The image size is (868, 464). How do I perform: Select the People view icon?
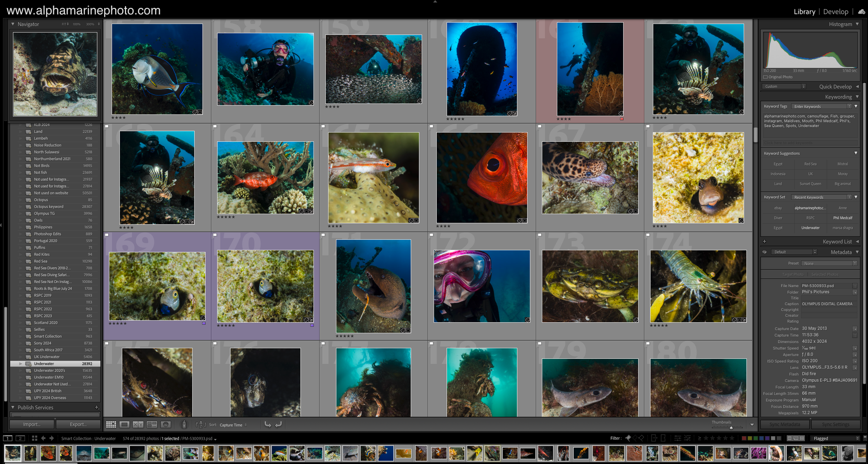(166, 424)
